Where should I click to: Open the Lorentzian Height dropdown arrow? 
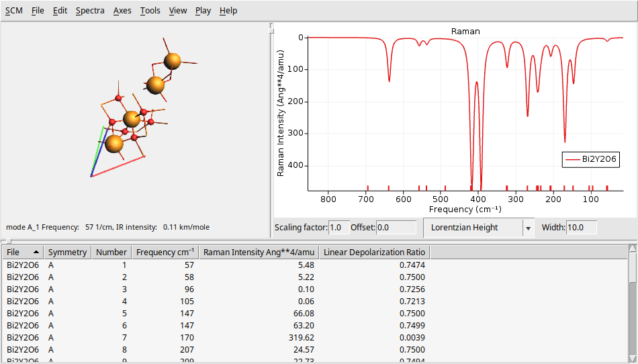click(x=528, y=228)
